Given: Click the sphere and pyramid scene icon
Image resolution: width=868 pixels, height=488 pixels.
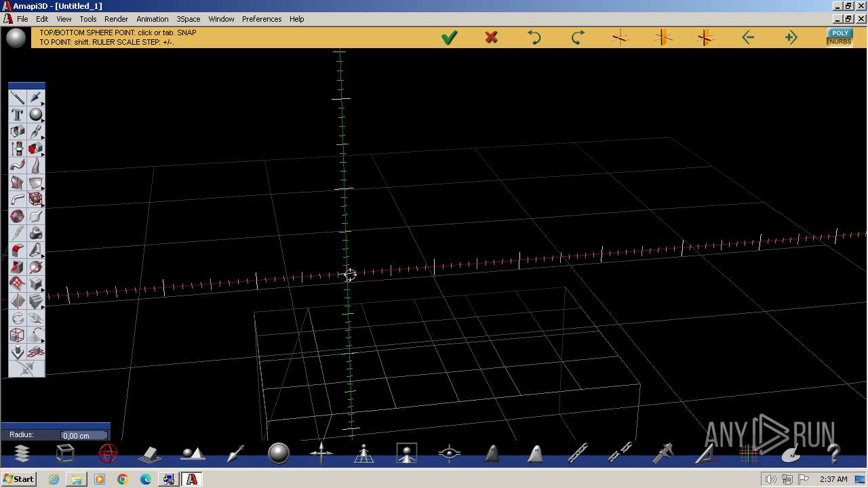Looking at the screenshot, I should click(x=193, y=453).
